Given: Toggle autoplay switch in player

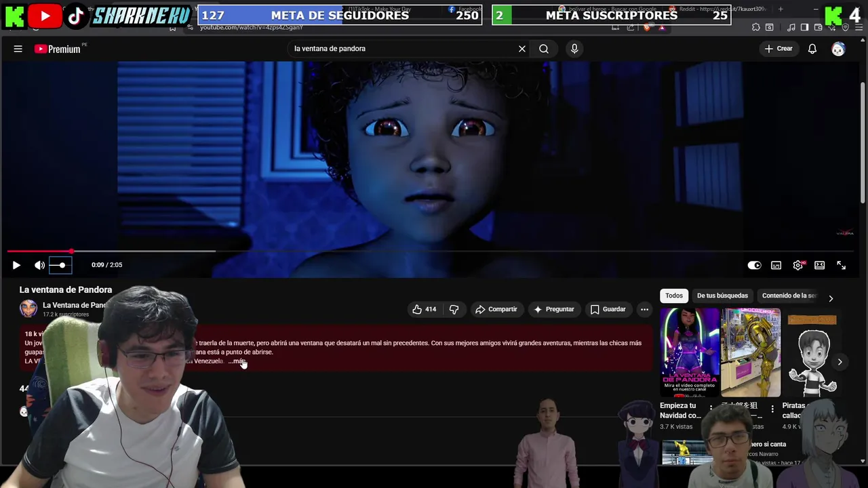Looking at the screenshot, I should pos(754,265).
